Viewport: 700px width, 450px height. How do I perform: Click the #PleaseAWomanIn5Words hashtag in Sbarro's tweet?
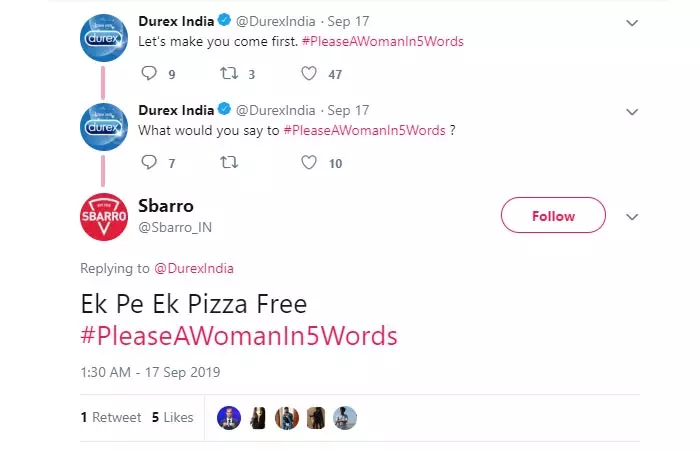click(x=239, y=335)
